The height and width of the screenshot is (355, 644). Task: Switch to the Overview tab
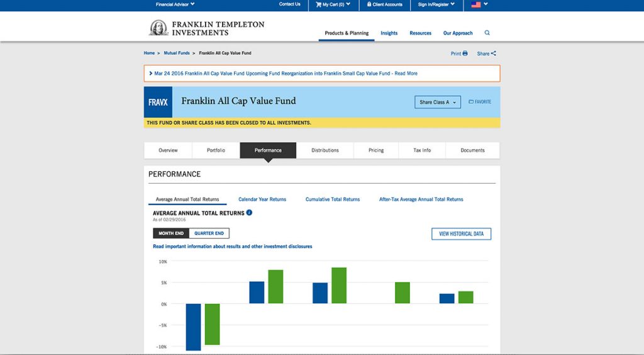pyautogui.click(x=168, y=150)
